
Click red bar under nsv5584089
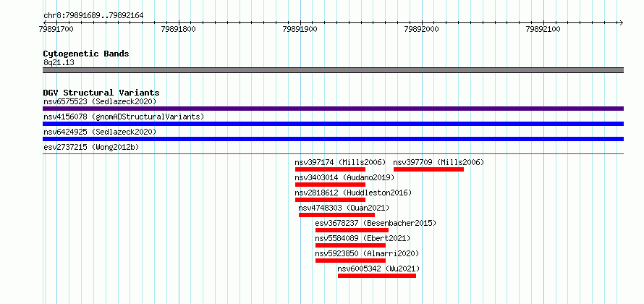(x=350, y=245)
